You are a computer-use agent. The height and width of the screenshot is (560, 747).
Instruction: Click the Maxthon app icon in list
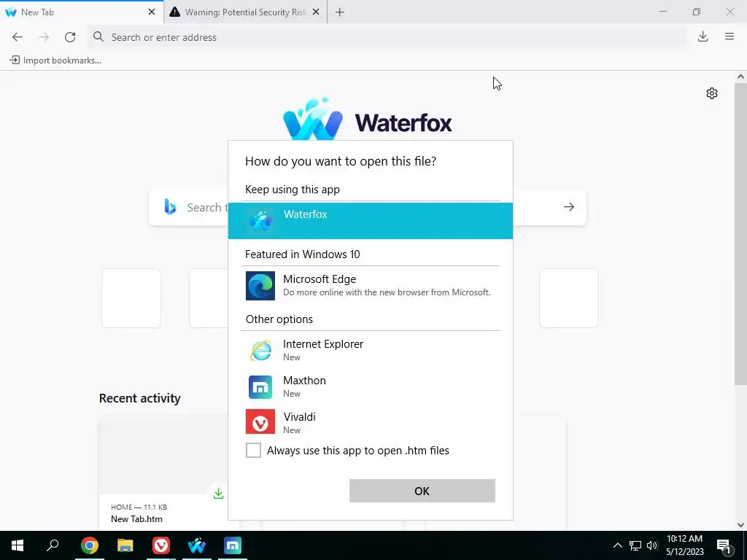coord(260,386)
